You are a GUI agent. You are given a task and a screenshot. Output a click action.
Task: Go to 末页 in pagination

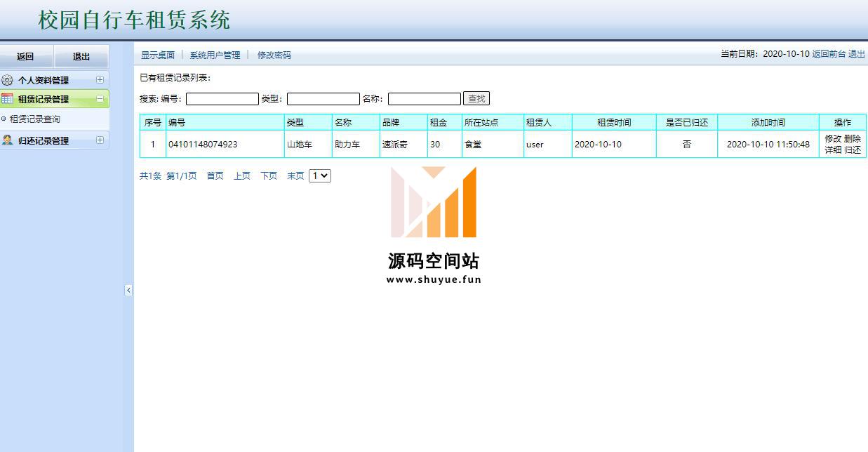pyautogui.click(x=295, y=176)
